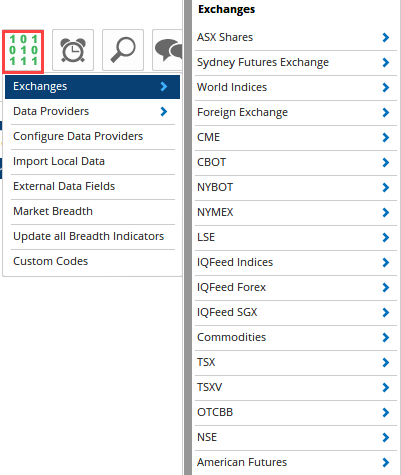This screenshot has width=401, height=475.
Task: Expand World Indices chevron
Action: [x=386, y=87]
